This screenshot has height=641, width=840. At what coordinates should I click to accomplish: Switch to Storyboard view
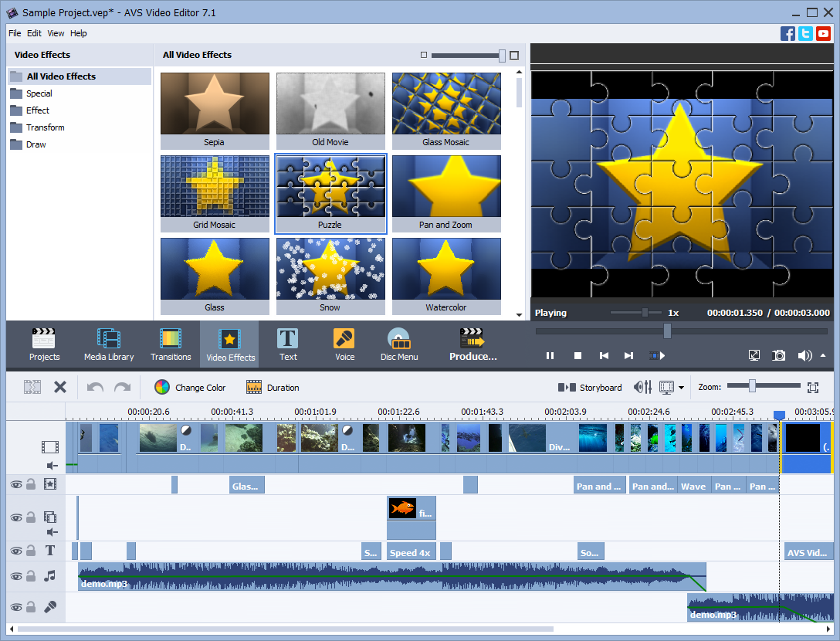pos(590,387)
